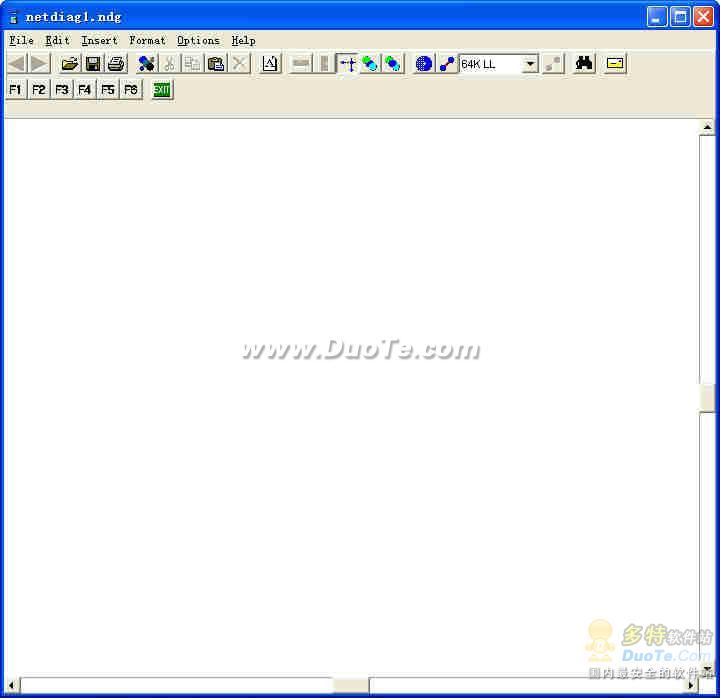Click the binoculars Find icon

point(584,64)
